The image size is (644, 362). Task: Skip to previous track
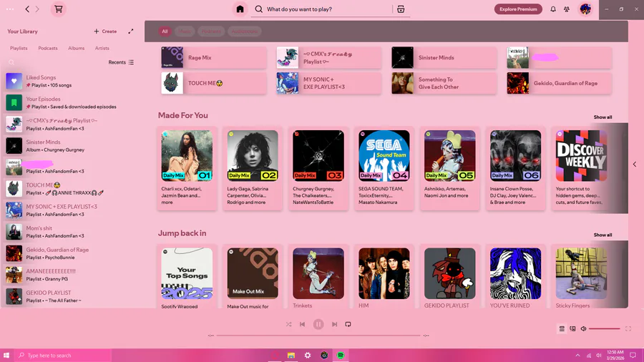pos(302,324)
